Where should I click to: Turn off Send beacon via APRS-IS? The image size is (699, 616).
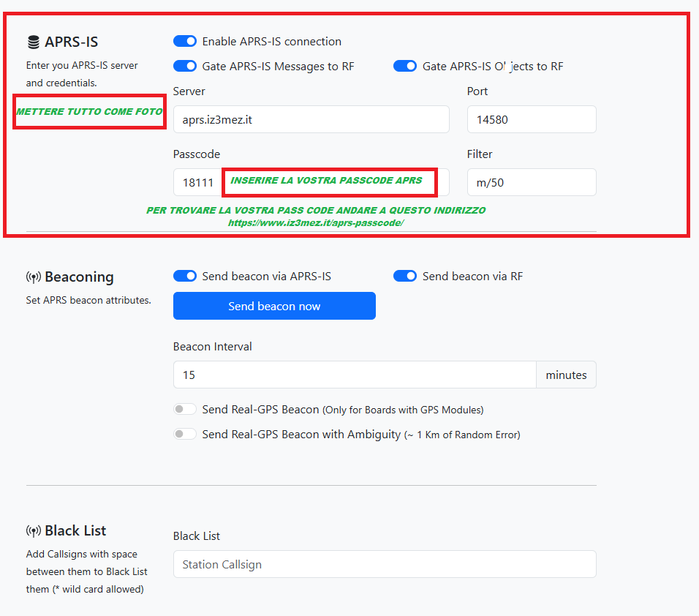tap(185, 277)
